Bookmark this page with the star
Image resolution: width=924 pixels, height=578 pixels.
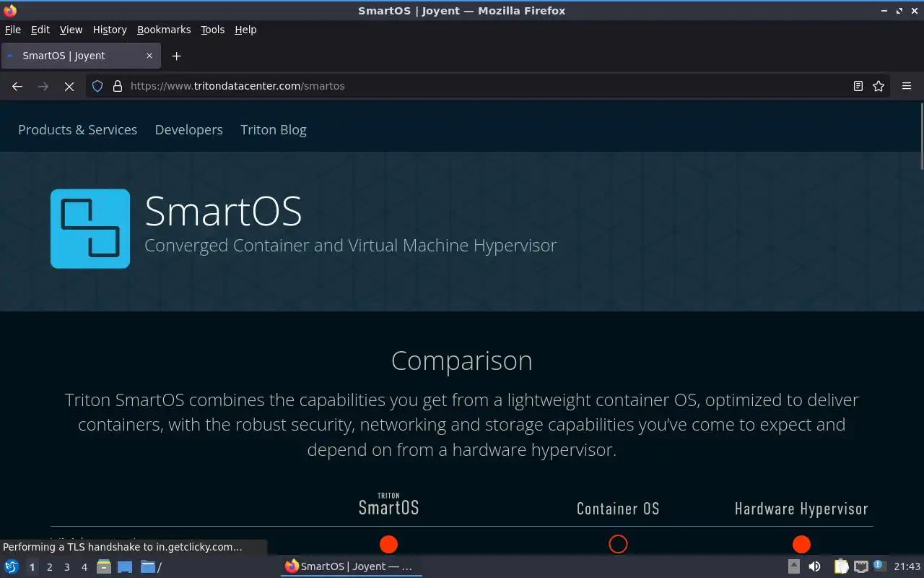pyautogui.click(x=879, y=86)
